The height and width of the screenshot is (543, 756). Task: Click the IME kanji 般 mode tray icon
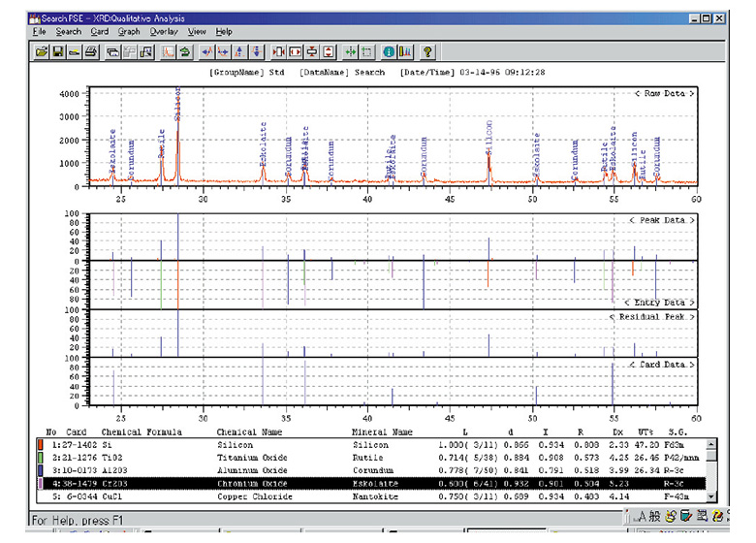654,517
